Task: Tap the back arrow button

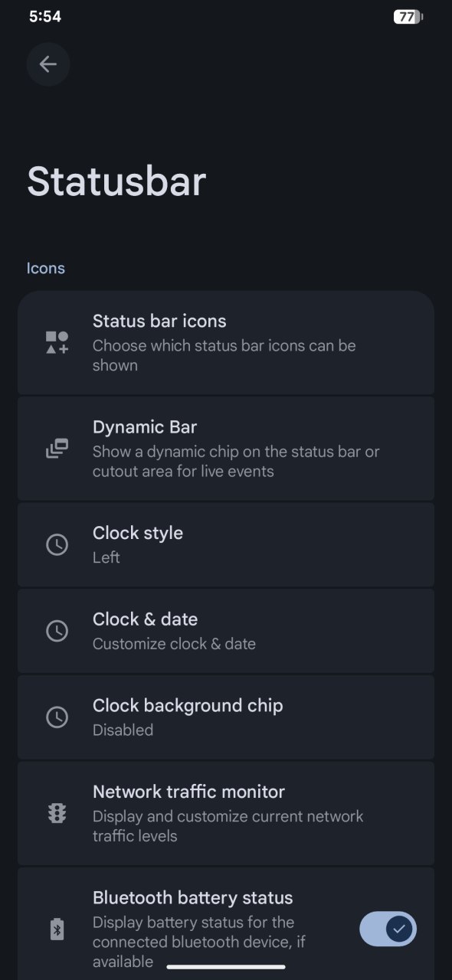Action: pos(48,64)
